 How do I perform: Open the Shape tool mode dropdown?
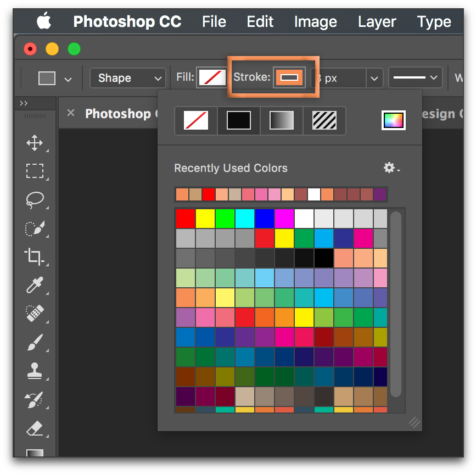(128, 78)
